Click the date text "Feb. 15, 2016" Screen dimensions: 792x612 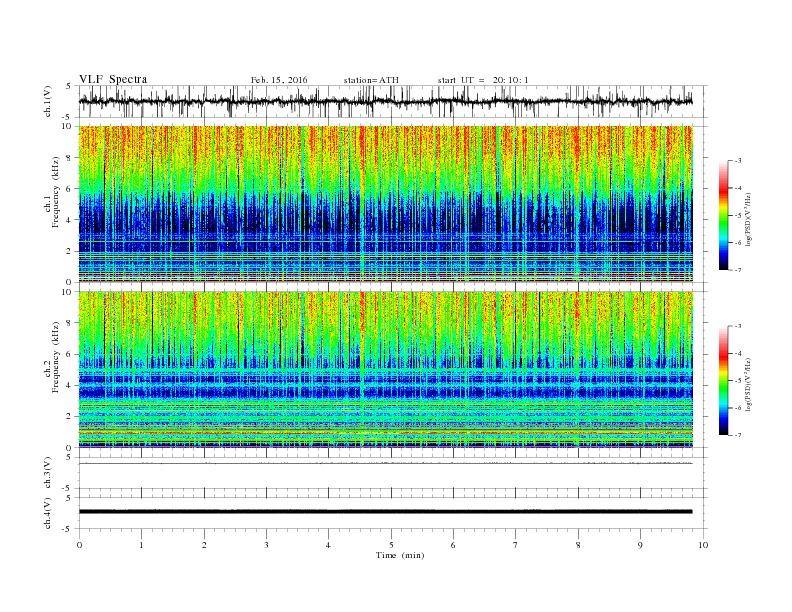tap(279, 80)
